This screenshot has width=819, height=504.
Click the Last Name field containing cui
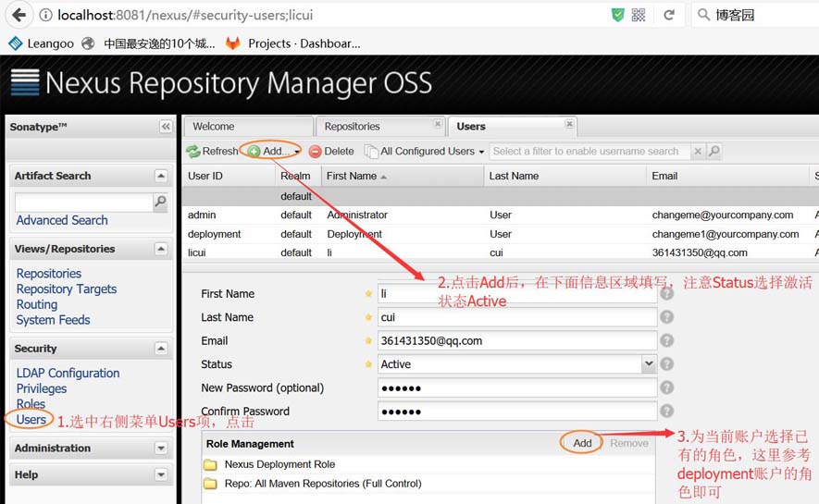(517, 317)
